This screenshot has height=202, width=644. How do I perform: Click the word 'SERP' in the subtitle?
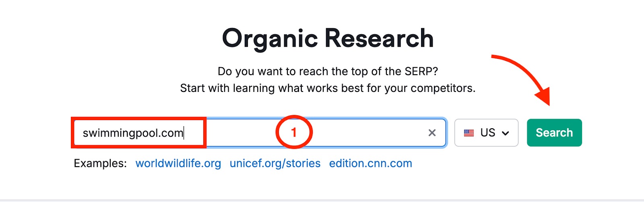[418, 71]
